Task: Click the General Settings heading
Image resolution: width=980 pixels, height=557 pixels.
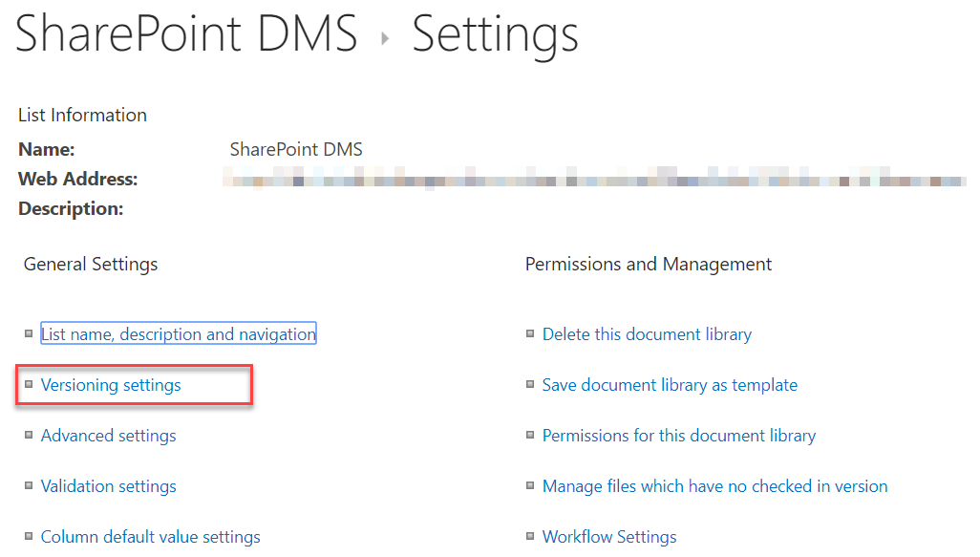Action: [91, 265]
